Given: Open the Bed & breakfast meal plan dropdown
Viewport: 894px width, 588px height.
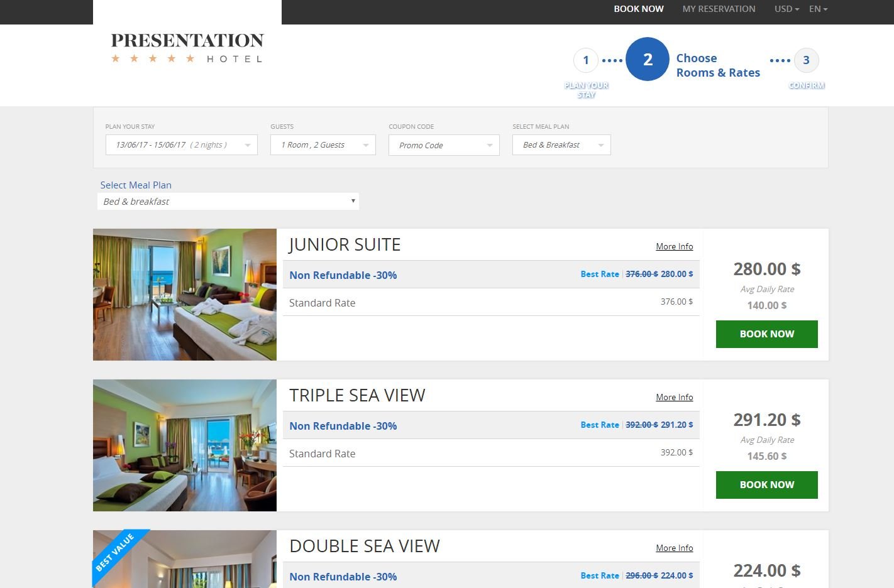Looking at the screenshot, I should pos(228,201).
